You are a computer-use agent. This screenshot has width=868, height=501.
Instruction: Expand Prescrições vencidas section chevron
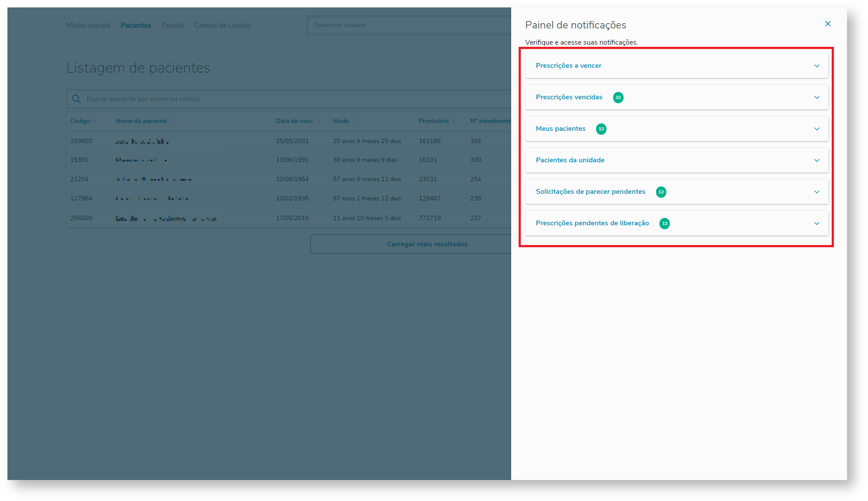pyautogui.click(x=816, y=98)
